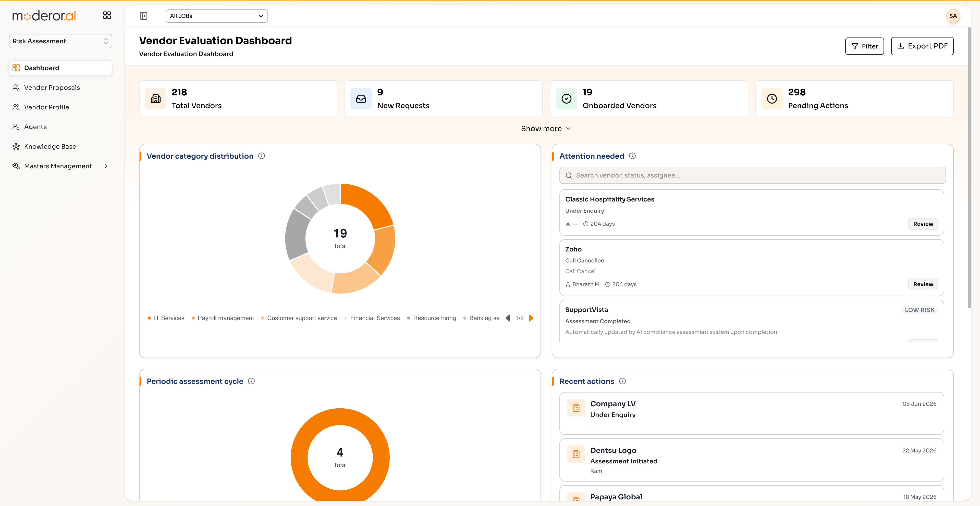Open Masters Management in the sidebar
Viewport: 980px width, 506px height.
tap(60, 166)
